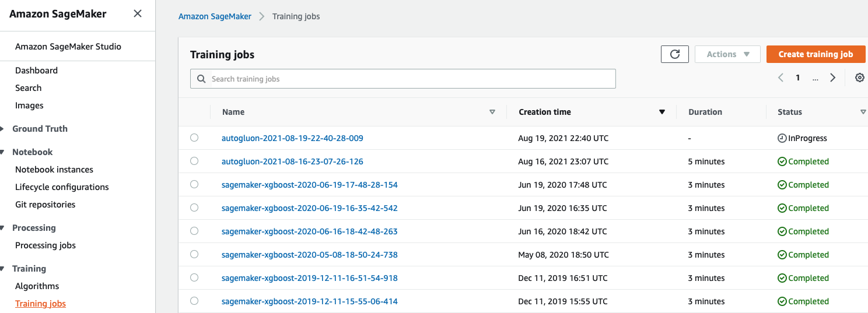Open Processing jobs in the sidebar
Viewport: 868px width, 313px height.
click(x=45, y=245)
